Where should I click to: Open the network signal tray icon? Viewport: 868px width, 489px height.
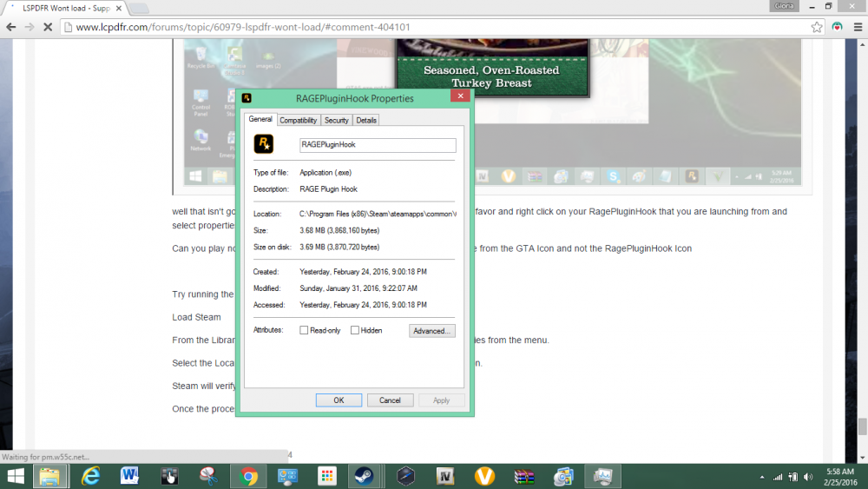[778, 477]
